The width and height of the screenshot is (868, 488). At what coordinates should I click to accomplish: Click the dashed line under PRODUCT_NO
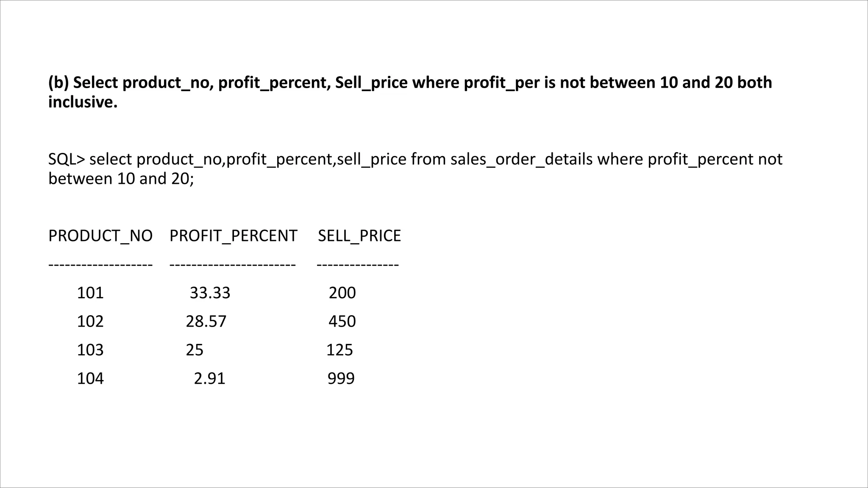(x=100, y=265)
